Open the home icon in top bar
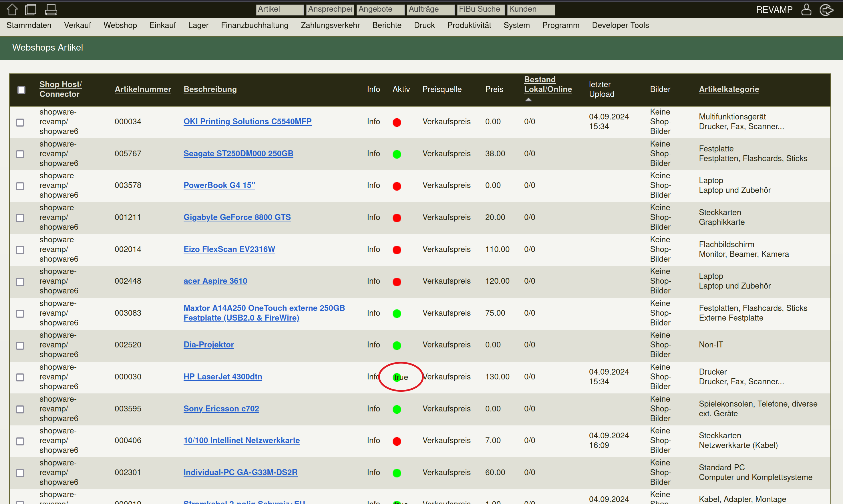The width and height of the screenshot is (843, 504). [12, 9]
